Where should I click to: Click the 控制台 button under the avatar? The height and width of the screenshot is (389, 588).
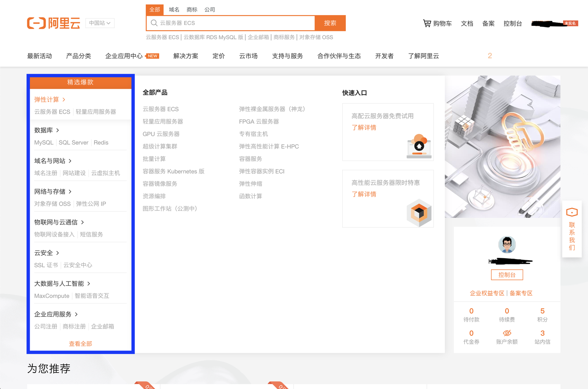507,275
